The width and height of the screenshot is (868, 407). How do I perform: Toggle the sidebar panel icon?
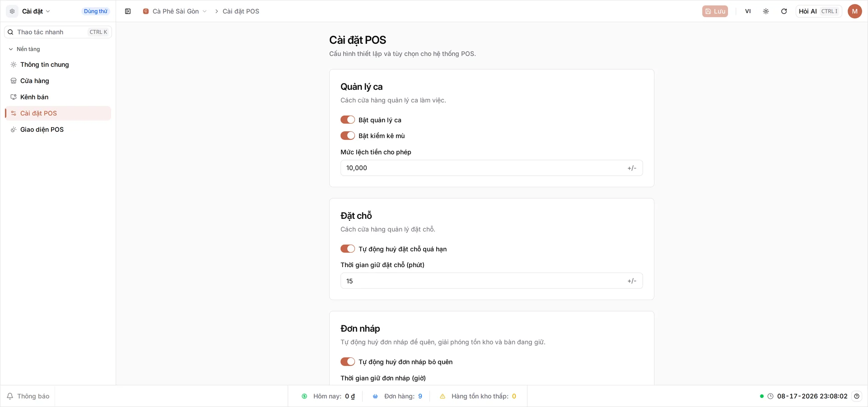pos(128,11)
